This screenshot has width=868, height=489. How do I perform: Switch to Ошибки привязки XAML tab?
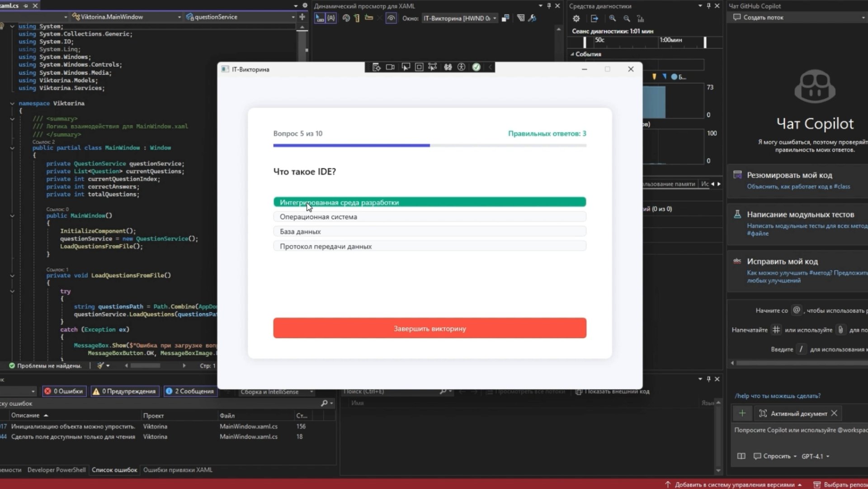178,470
